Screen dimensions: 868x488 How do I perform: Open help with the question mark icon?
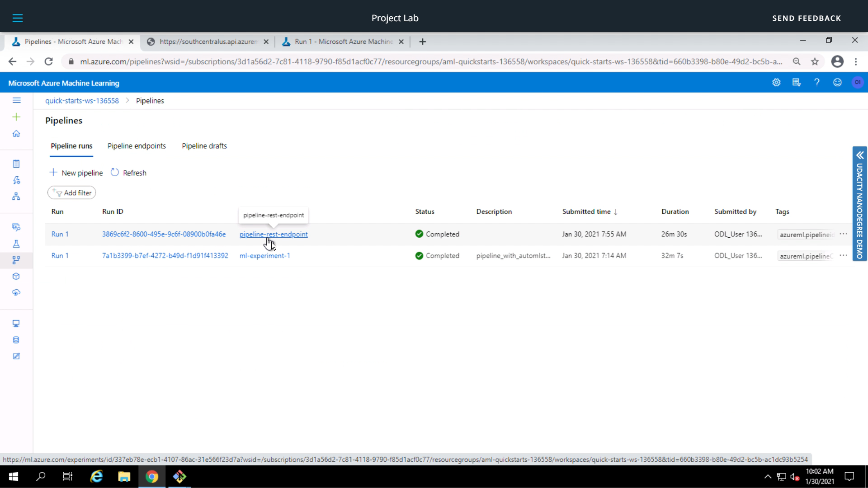point(816,82)
